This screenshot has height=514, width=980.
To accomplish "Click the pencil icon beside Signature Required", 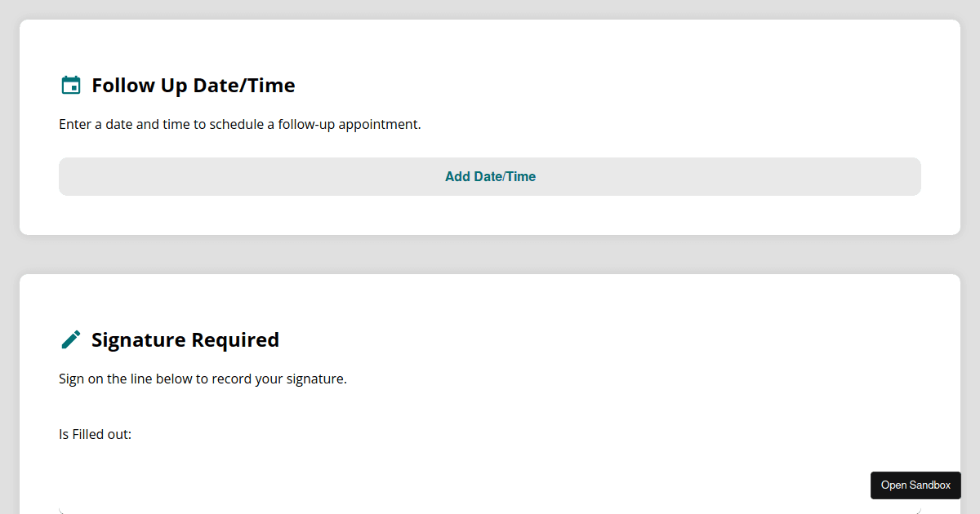I will 71,339.
